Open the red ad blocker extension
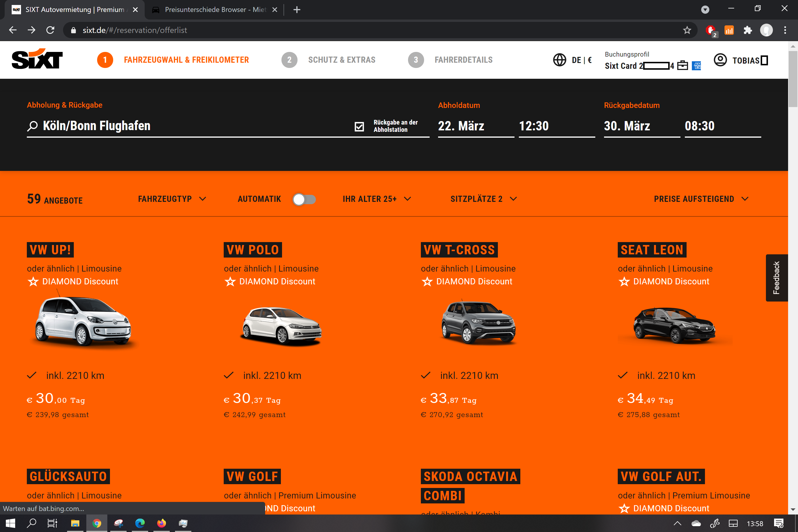 [710, 31]
